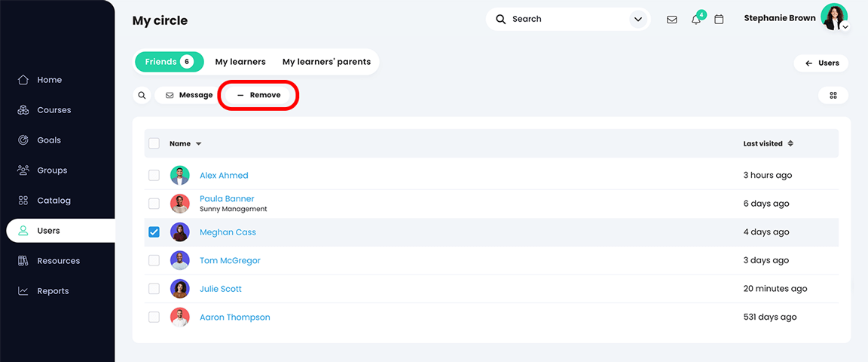Image resolution: width=868 pixels, height=362 pixels.
Task: Click into the Search input field
Action: pyautogui.click(x=567, y=20)
